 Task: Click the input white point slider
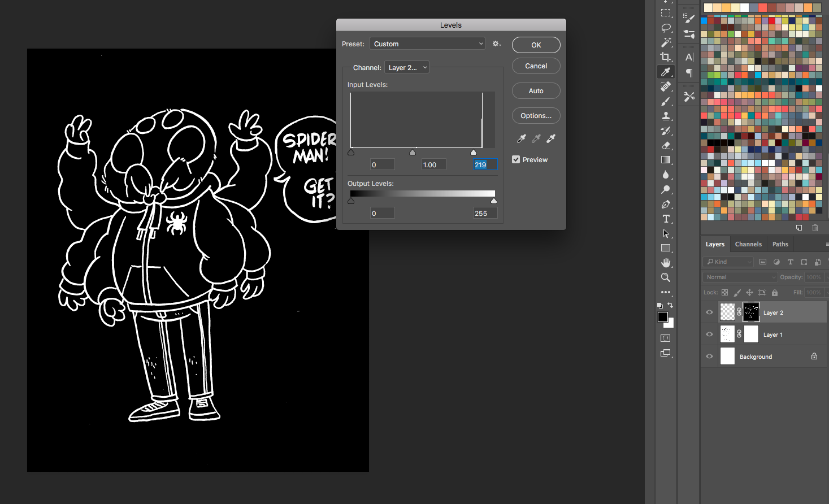[474, 153]
